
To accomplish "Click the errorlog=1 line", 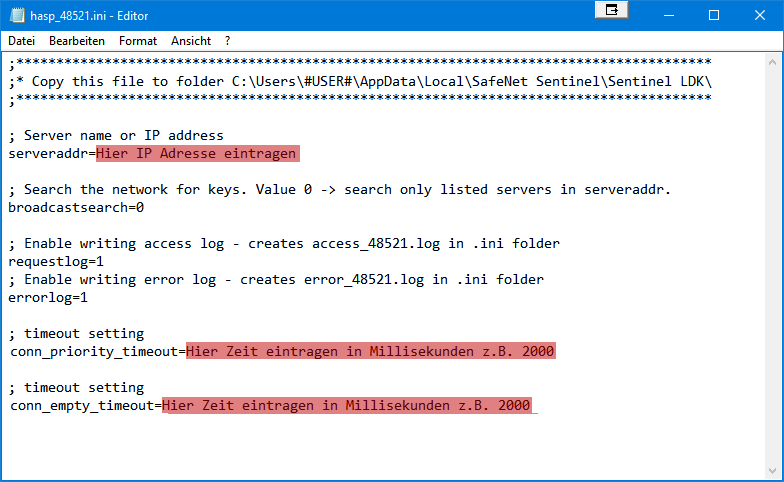I will click(x=48, y=298).
